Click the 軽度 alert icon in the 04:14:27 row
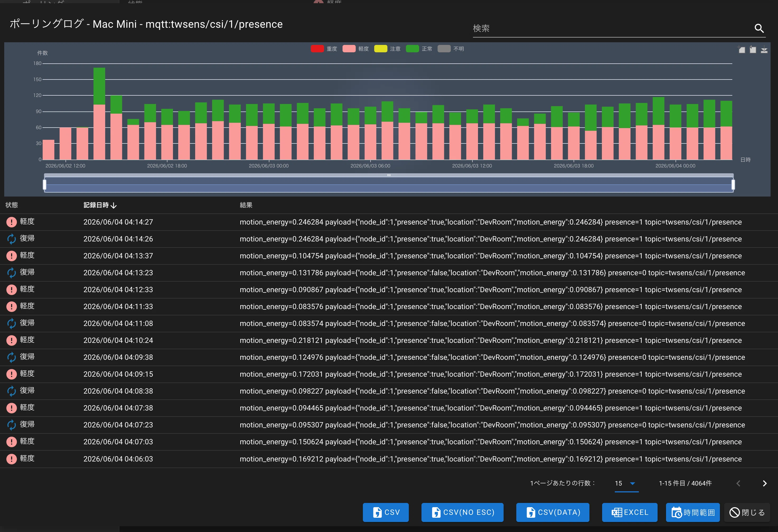The width and height of the screenshot is (778, 532). click(x=11, y=222)
